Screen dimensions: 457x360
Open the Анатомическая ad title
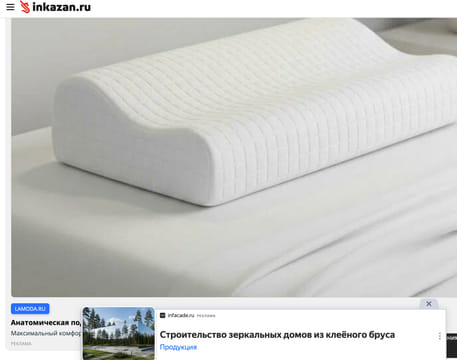coord(46,323)
